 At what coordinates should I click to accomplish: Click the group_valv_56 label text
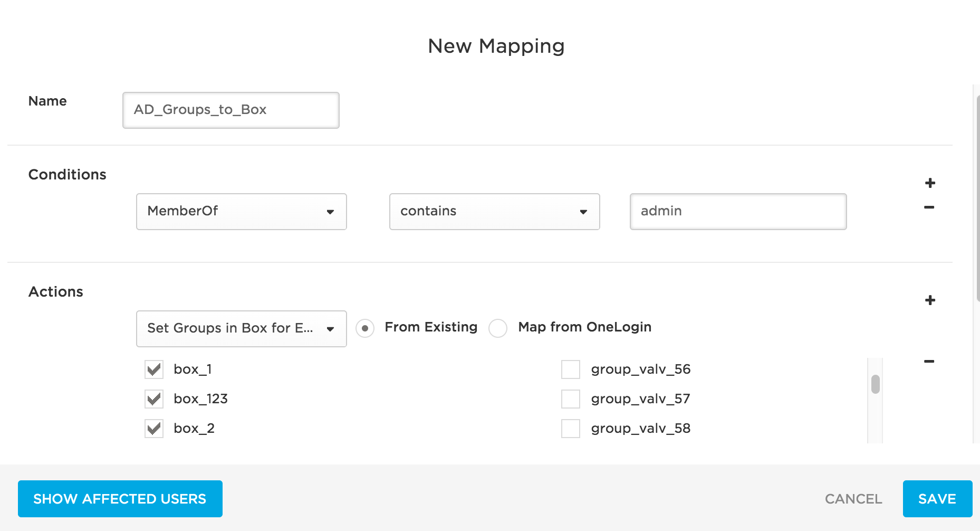click(x=641, y=369)
